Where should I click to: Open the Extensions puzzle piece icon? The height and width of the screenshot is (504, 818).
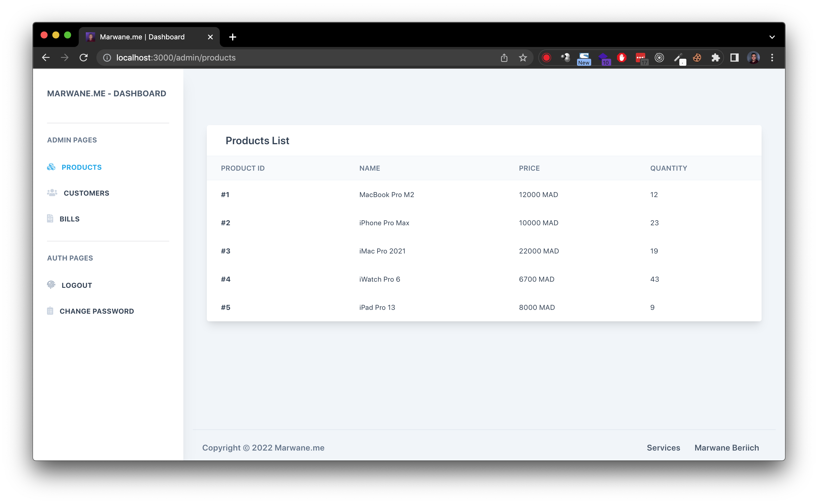715,58
